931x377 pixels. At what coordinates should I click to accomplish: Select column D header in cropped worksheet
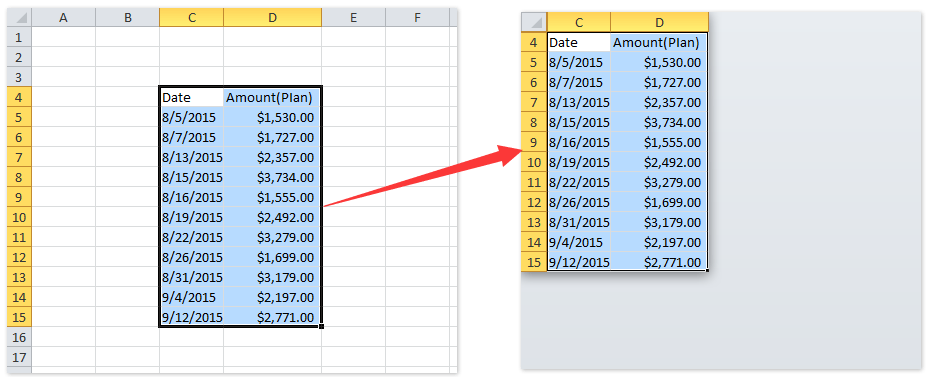coord(660,23)
